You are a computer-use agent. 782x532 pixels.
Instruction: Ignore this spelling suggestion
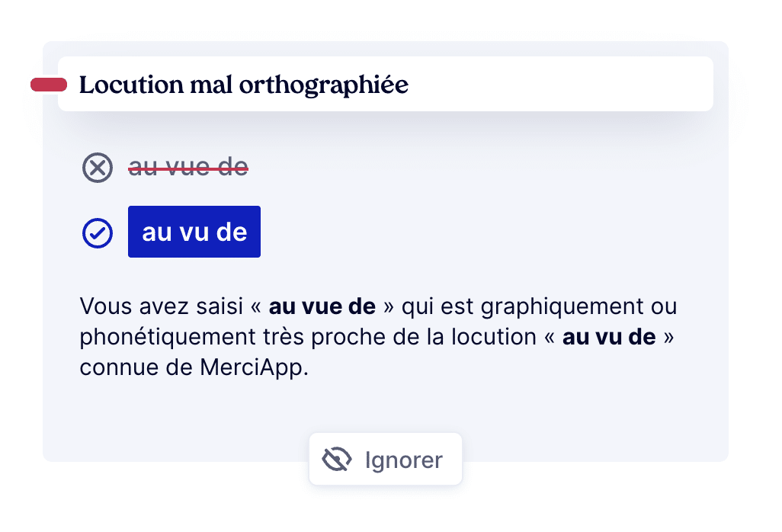coord(385,459)
